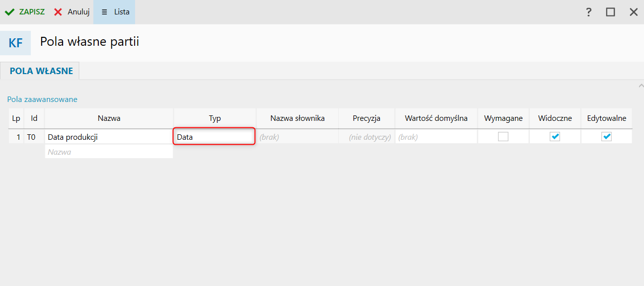The image size is (644, 286).
Task: Click the Precyzja cell showing (nie dotyczy)
Action: (366, 137)
